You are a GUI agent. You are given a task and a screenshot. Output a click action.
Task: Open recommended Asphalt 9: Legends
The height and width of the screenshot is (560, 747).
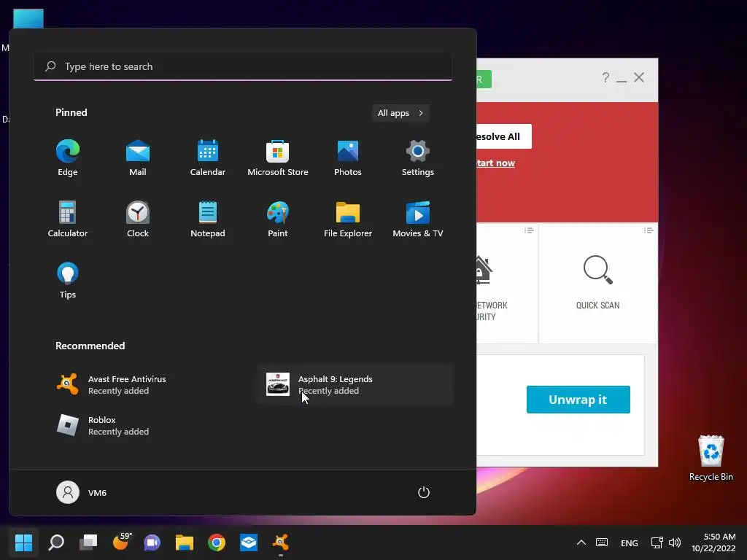[x=355, y=385]
